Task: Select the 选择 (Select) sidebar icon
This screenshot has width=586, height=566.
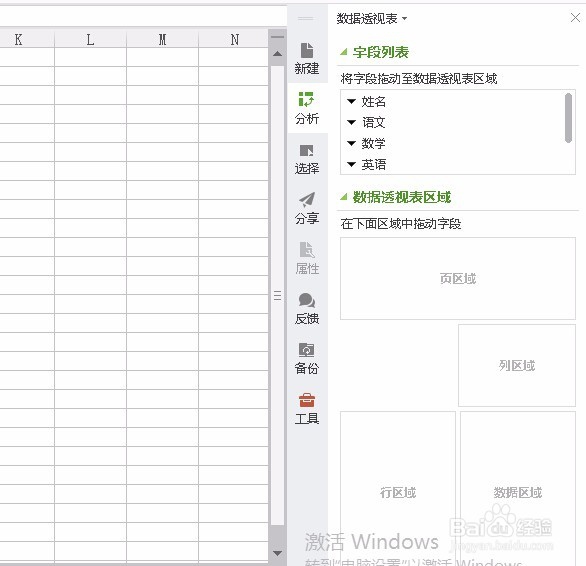Action: coord(307,159)
